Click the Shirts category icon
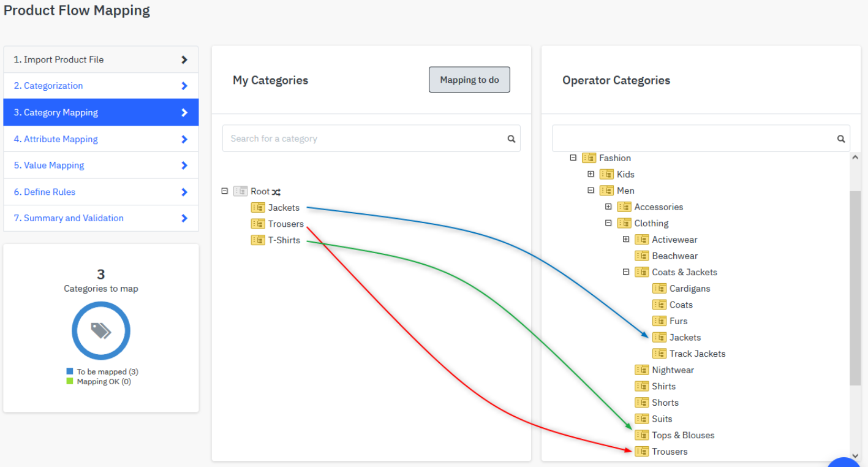This screenshot has width=868, height=467. (x=642, y=386)
